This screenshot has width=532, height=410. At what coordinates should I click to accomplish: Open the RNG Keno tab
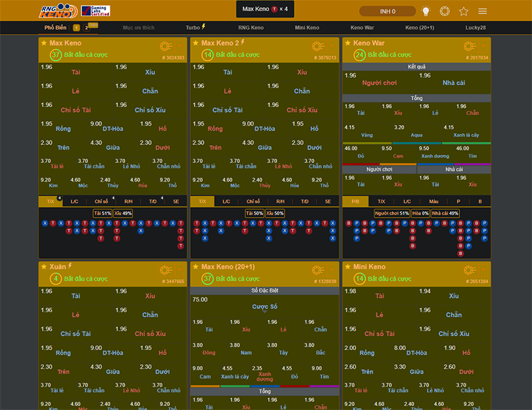pyautogui.click(x=251, y=27)
